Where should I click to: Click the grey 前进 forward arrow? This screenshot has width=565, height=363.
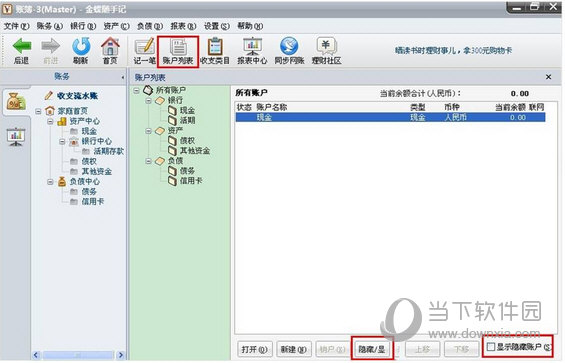(x=50, y=46)
